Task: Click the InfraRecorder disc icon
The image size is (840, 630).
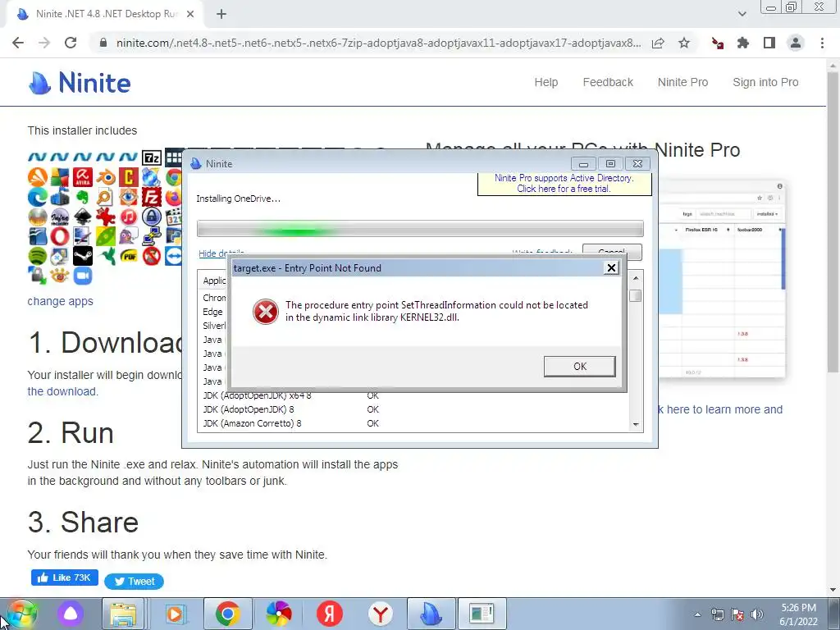Action: (60, 217)
